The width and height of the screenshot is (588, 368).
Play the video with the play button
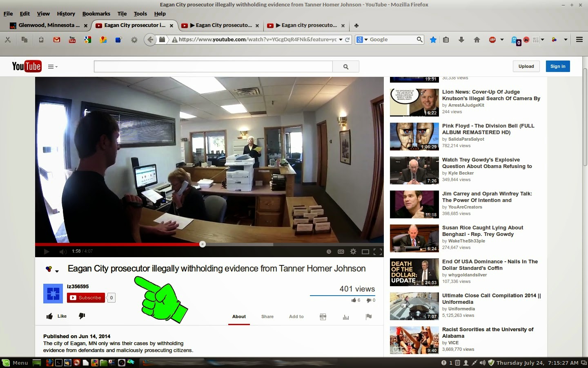click(x=46, y=251)
